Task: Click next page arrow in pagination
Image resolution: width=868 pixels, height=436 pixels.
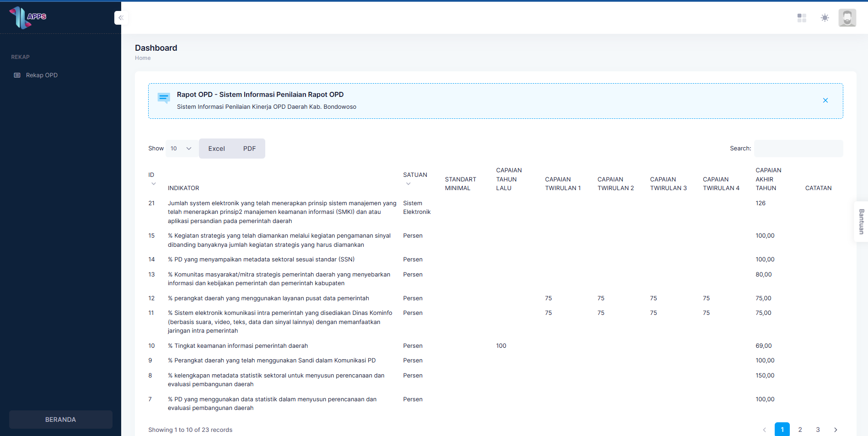Action: pos(836,430)
